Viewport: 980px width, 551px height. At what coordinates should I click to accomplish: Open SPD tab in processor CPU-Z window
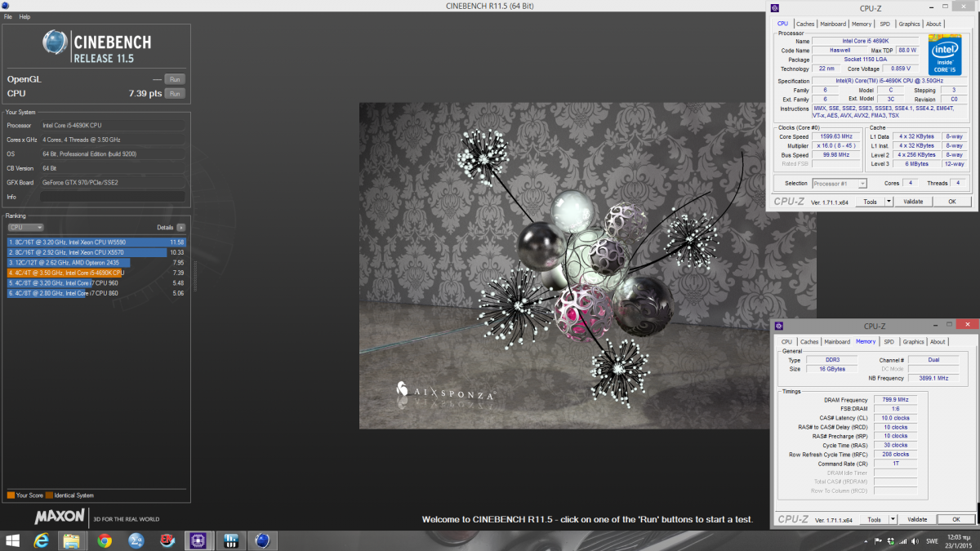[885, 24]
